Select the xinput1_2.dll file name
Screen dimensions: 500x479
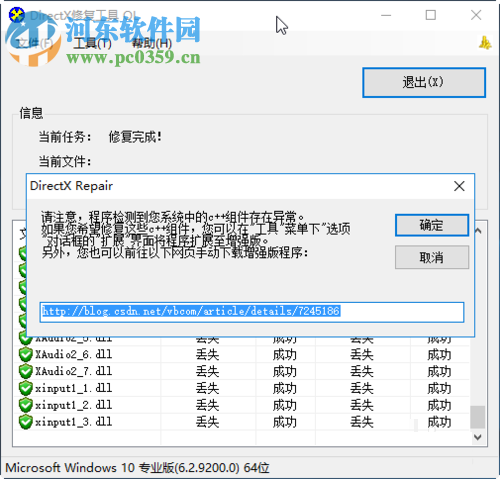[x=74, y=405]
